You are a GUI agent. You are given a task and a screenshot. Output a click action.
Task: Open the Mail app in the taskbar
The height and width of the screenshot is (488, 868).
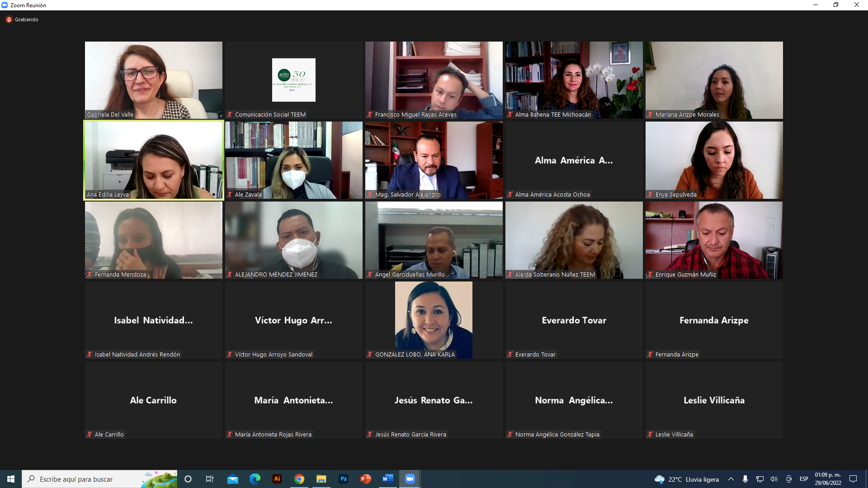point(233,479)
